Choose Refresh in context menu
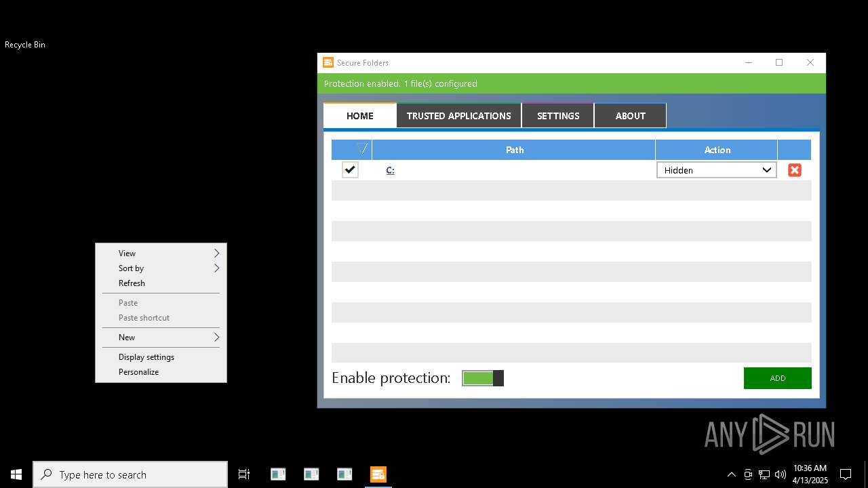 point(161,283)
